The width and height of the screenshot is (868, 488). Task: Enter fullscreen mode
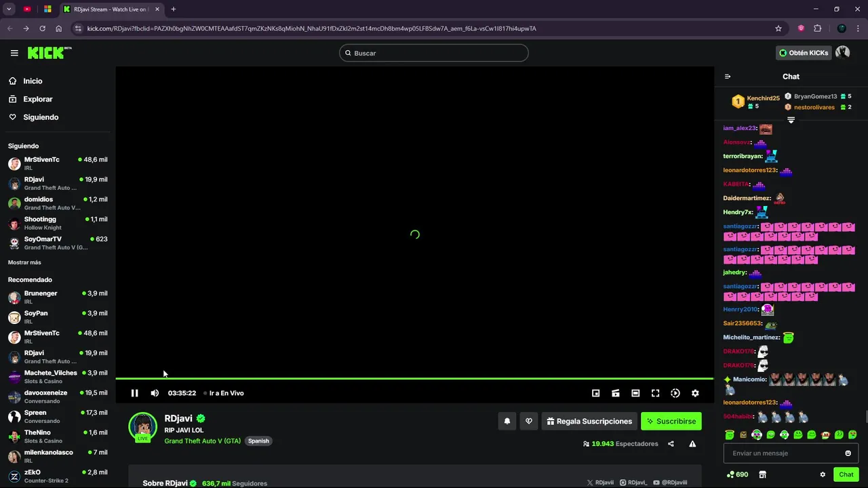click(655, 393)
